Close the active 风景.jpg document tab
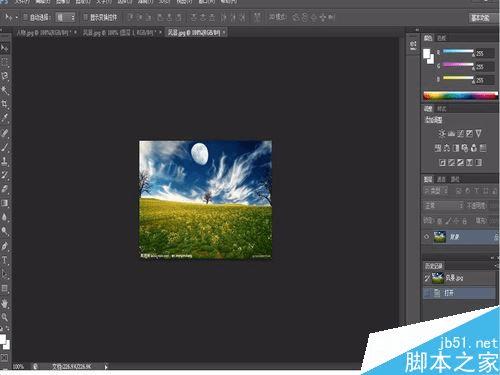This screenshot has width=500, height=375. coord(224,33)
